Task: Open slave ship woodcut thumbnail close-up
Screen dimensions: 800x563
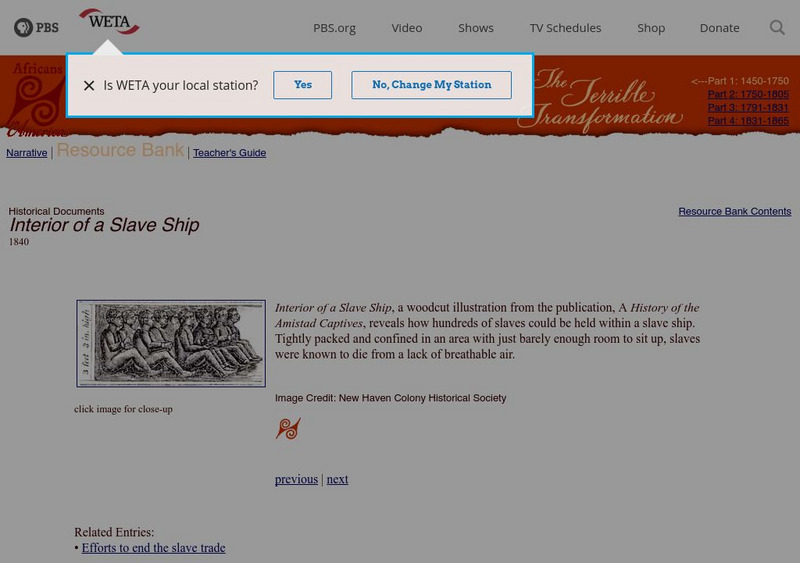Action: (x=171, y=344)
